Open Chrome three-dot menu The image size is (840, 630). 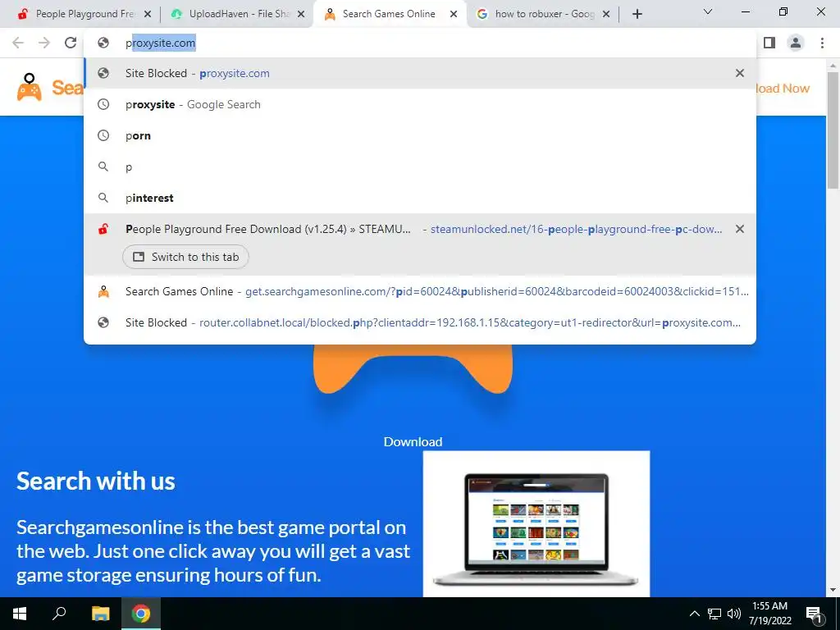pos(822,43)
